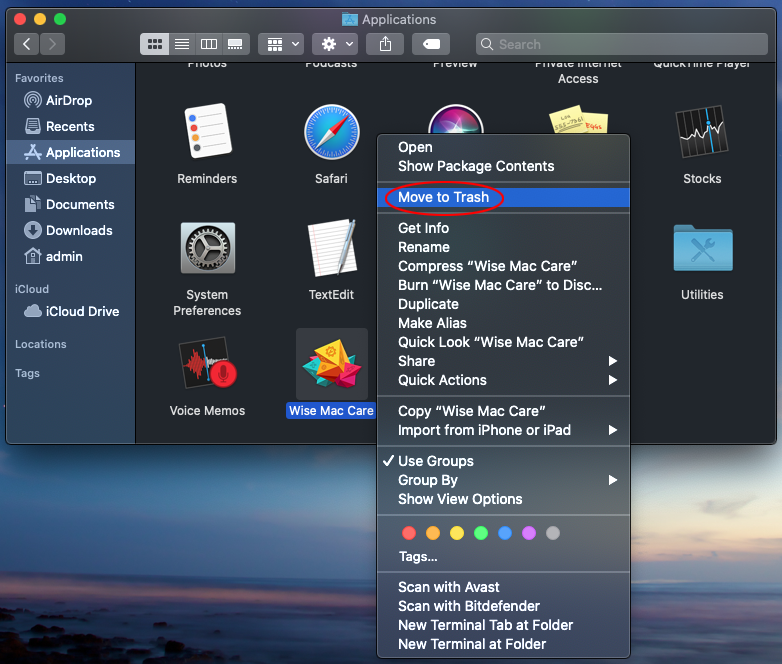Switch to gallery view in toolbar
The height and width of the screenshot is (664, 782).
pos(235,44)
